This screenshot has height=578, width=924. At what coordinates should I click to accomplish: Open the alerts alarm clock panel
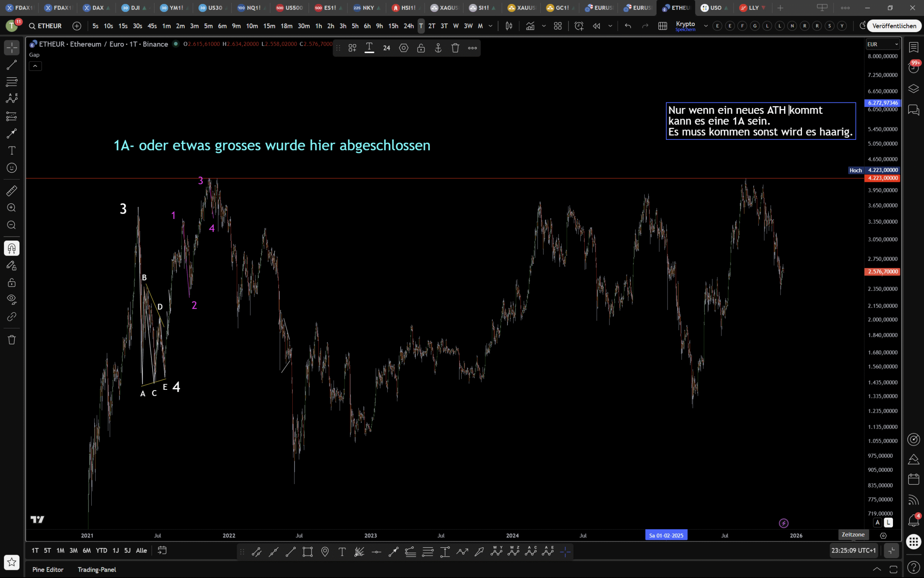pos(913,68)
